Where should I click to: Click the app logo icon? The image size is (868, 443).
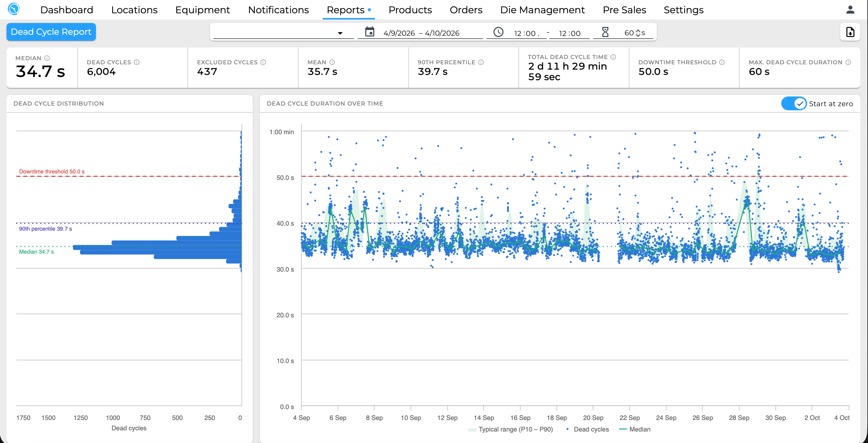click(14, 9)
